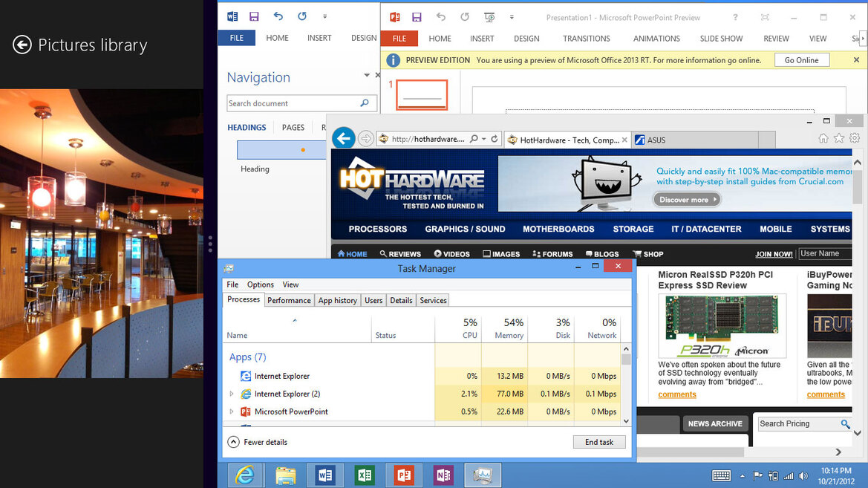
Task: Save the PowerPoint presentation icon
Action: [x=417, y=17]
